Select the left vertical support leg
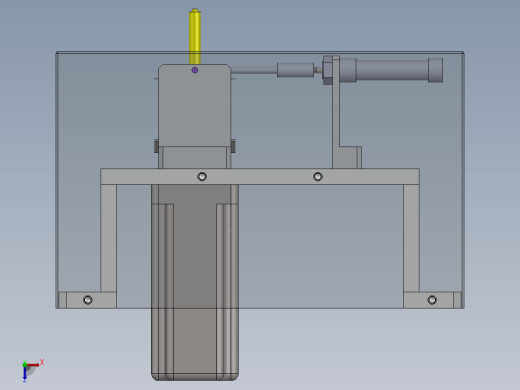Viewport: 520px width, 390px height. tap(108, 238)
